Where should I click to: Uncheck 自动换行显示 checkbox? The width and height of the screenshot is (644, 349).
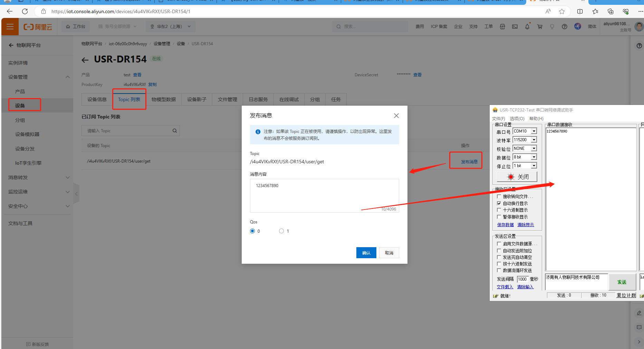(x=499, y=203)
